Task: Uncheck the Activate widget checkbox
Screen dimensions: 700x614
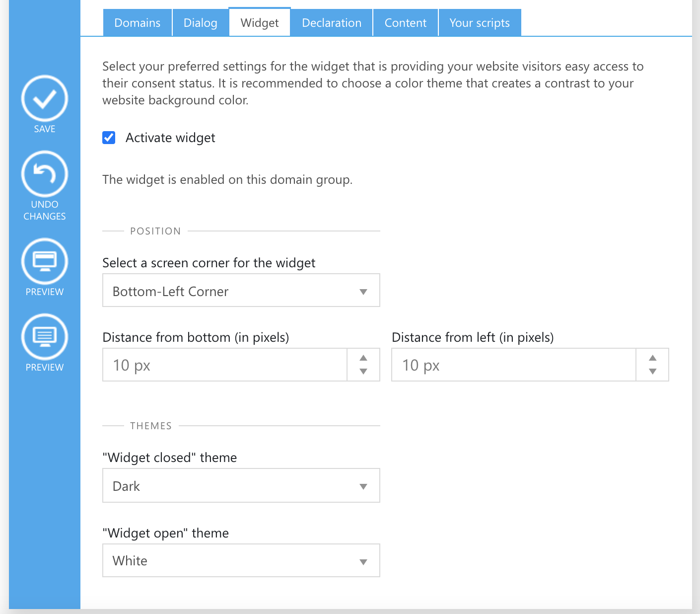Action: pos(109,138)
